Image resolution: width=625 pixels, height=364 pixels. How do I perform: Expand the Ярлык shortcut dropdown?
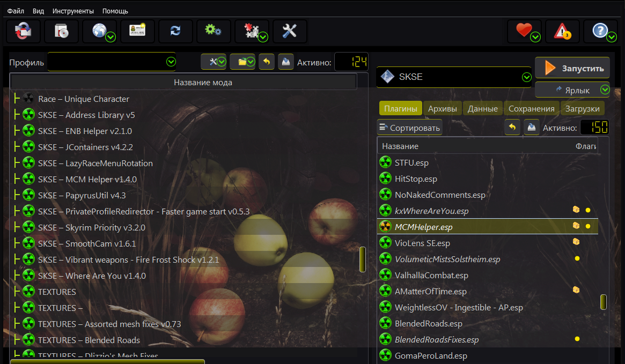tap(605, 90)
